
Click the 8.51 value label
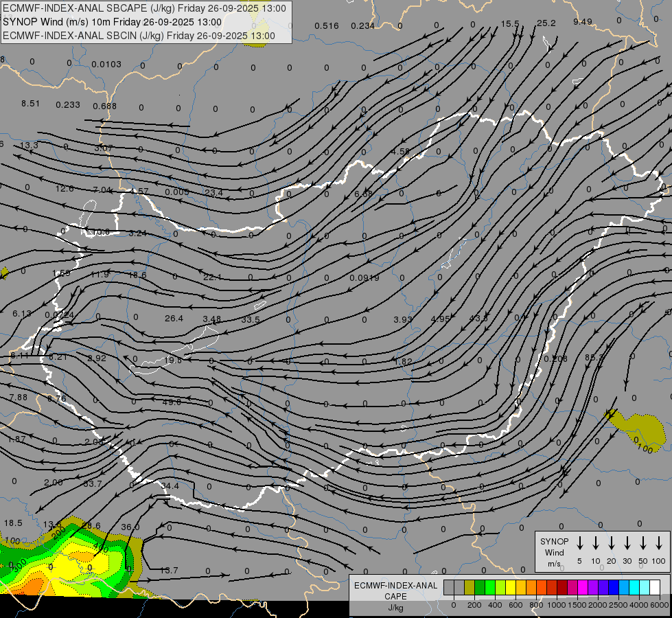tap(30, 104)
